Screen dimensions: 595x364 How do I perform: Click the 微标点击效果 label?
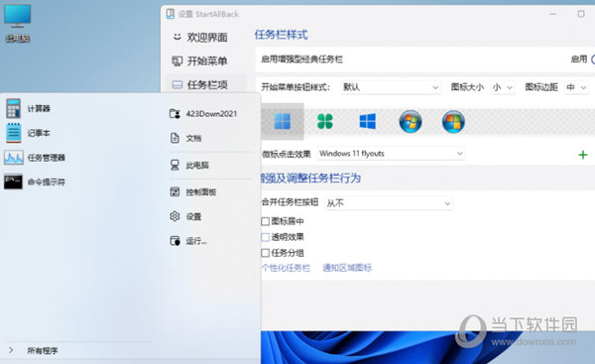pyautogui.click(x=287, y=154)
